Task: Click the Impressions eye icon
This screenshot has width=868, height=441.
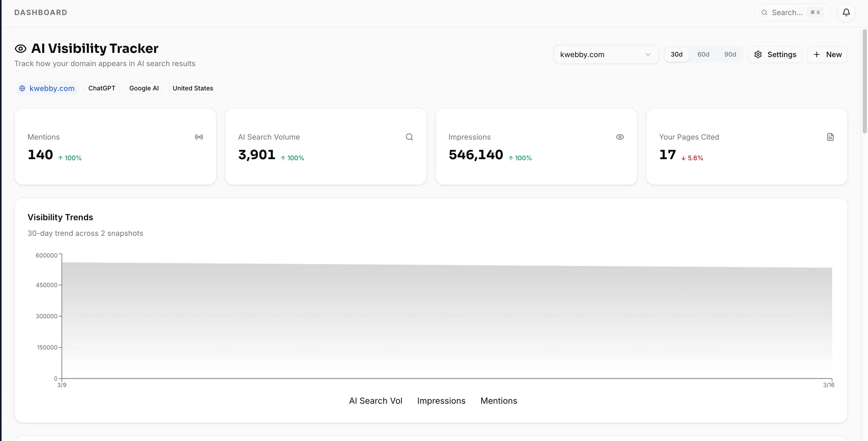Action: click(x=620, y=137)
